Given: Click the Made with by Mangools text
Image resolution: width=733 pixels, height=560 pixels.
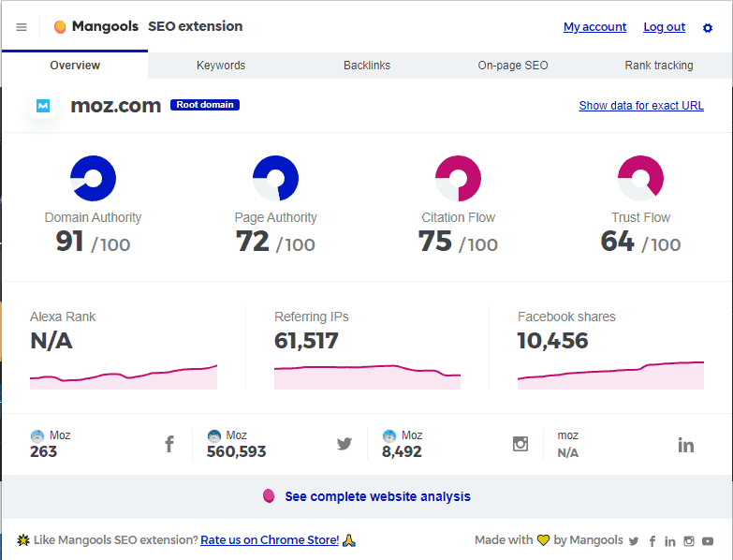Looking at the screenshot, I should pyautogui.click(x=549, y=540).
